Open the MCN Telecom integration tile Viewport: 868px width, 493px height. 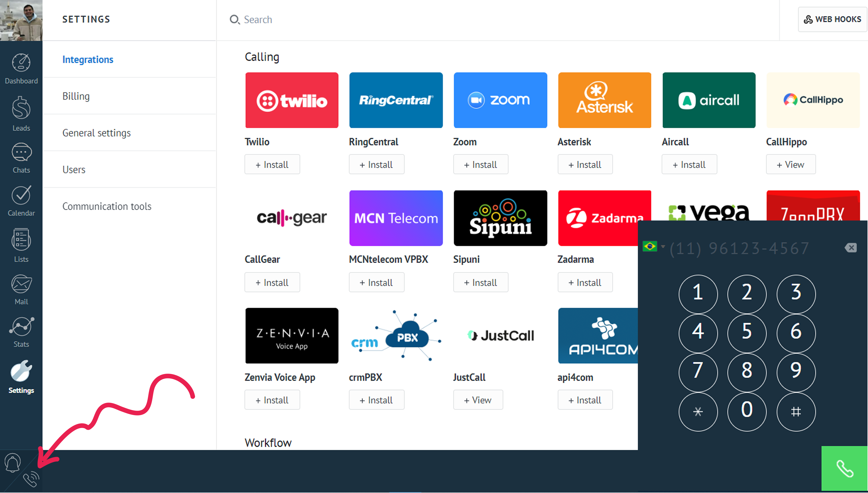click(x=396, y=218)
